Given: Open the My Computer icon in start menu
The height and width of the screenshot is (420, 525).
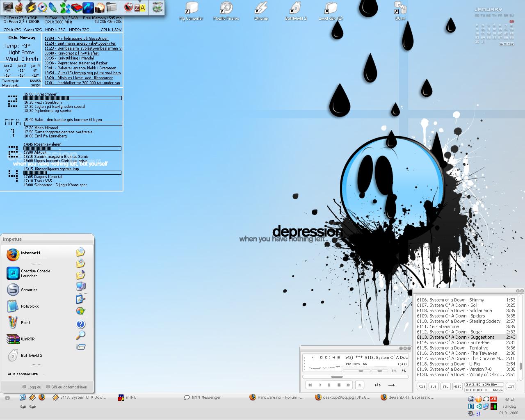Looking at the screenshot, I should click(81, 286).
